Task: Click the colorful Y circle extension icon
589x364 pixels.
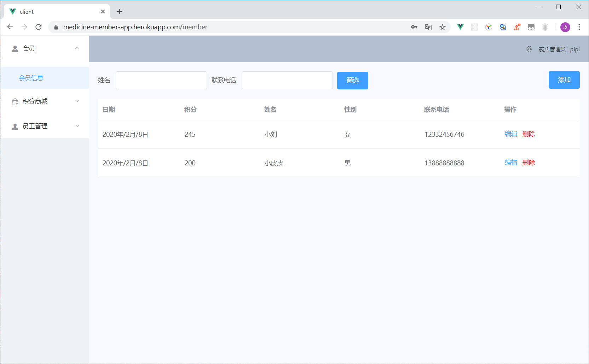Action: pos(489,27)
